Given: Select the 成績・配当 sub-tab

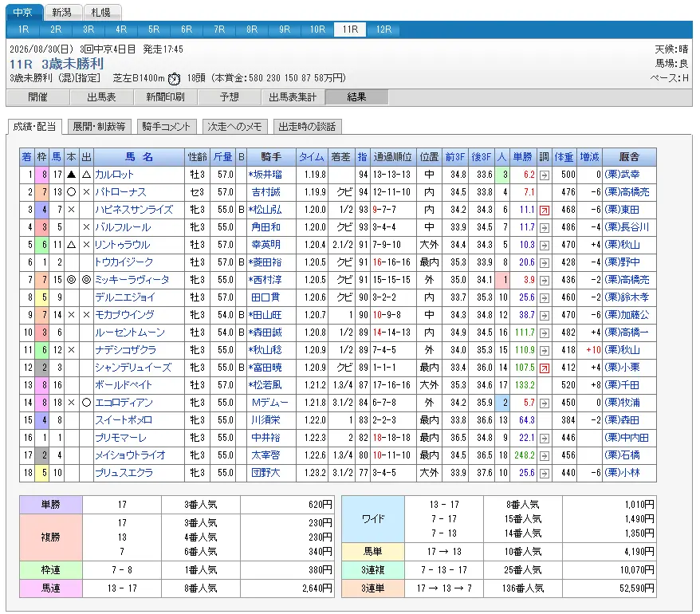Looking at the screenshot, I should pyautogui.click(x=35, y=127).
